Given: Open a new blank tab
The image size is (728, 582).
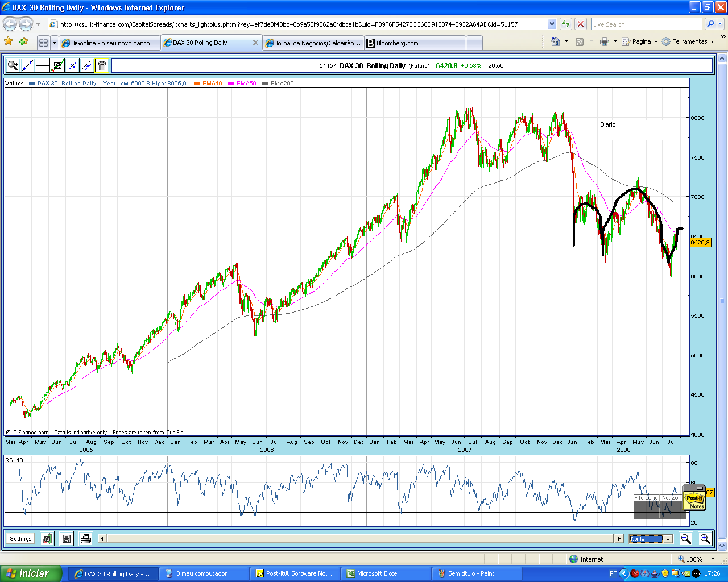Looking at the screenshot, I should (x=474, y=43).
